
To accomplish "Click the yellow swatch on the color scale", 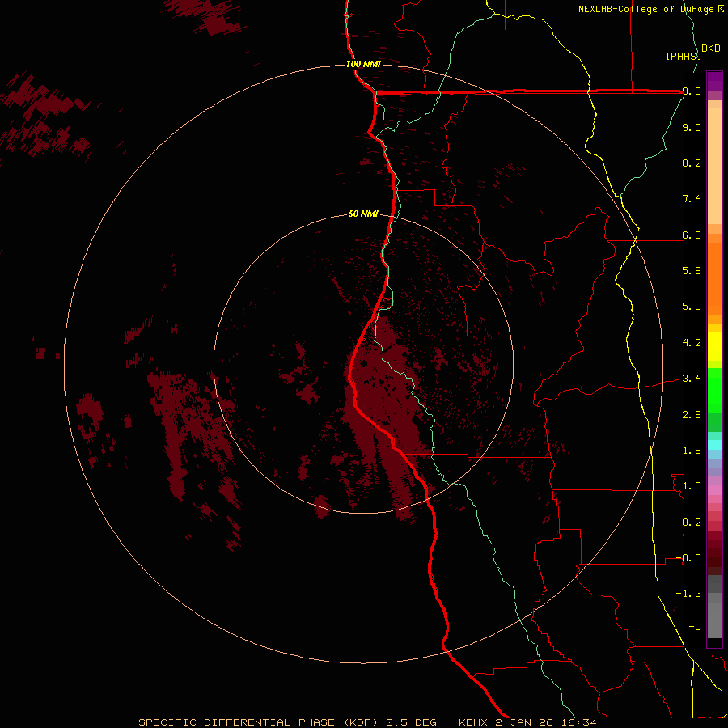I will [714, 346].
